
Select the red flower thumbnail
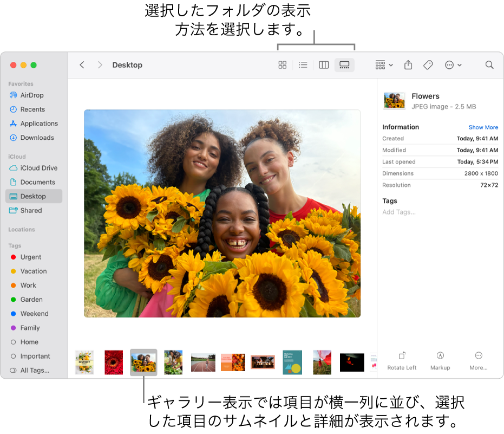pos(114,362)
